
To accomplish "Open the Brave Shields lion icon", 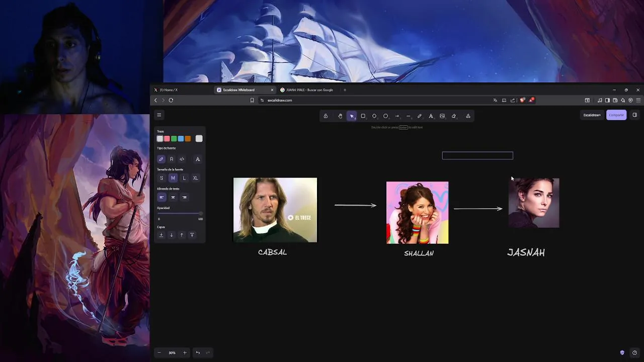I will pyautogui.click(x=522, y=100).
